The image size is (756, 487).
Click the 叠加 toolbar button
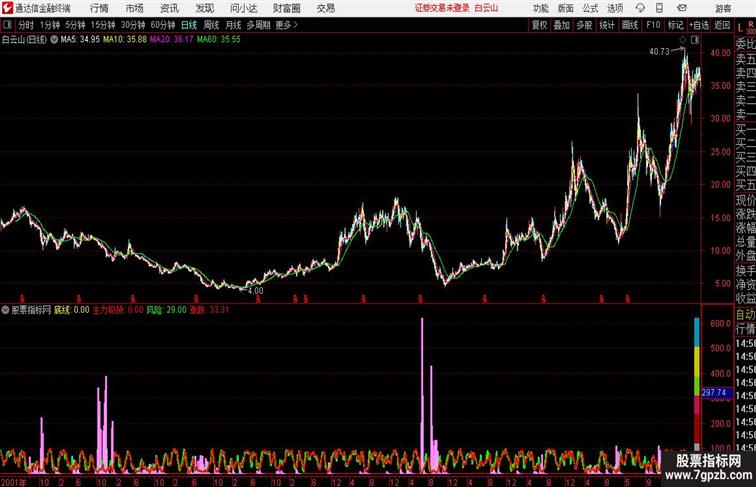tap(562, 25)
